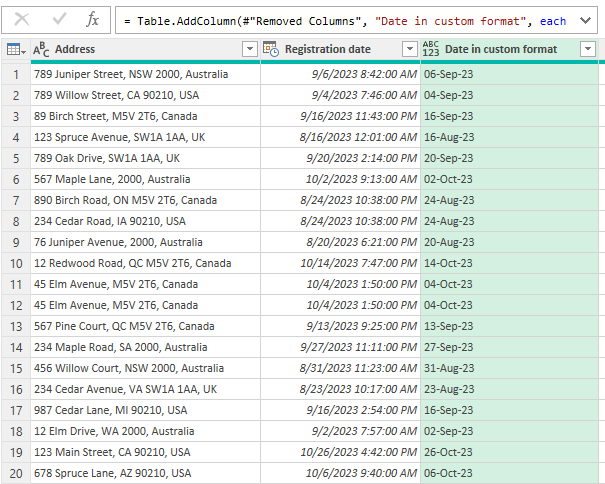Click custom format cell 20-Aug-23
605x484 pixels.
coord(509,242)
